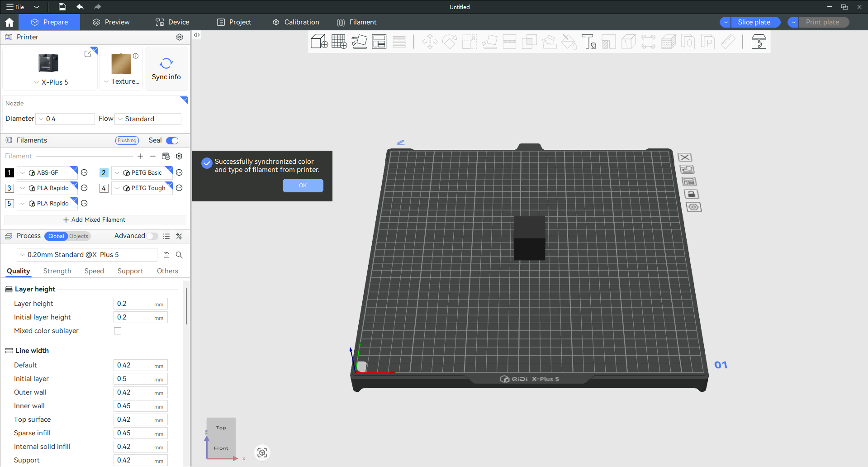Open the ABS-GF filament dropdown
Screen dimensions: 868x467
pos(47,173)
